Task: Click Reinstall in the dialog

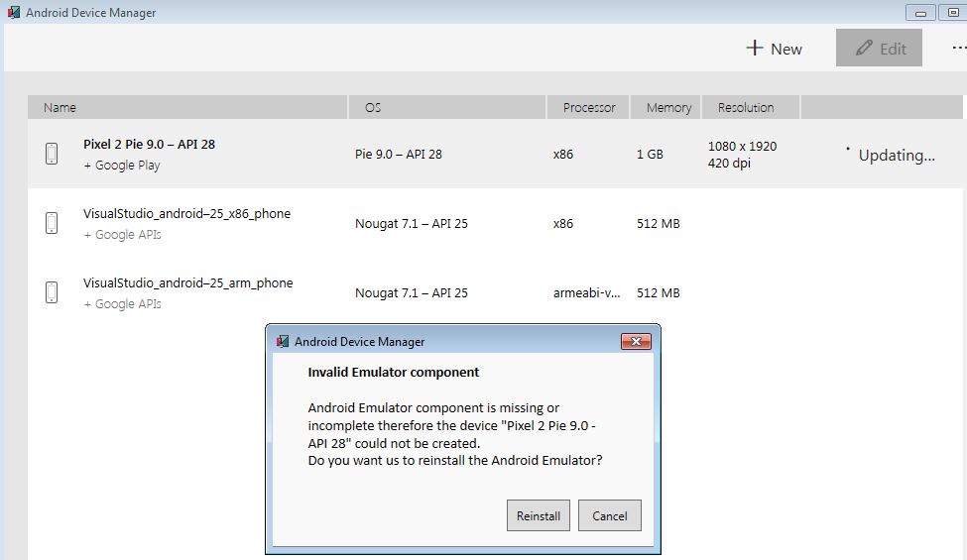Action: pos(539,515)
